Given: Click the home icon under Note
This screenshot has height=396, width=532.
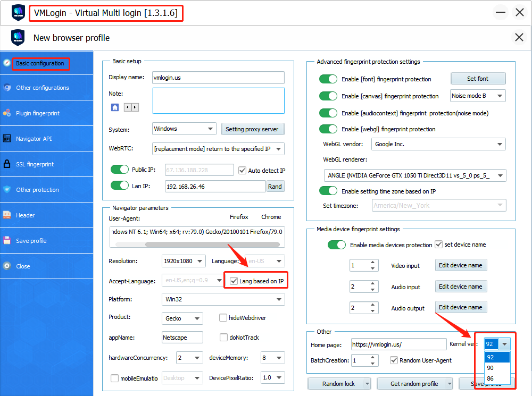Looking at the screenshot, I should [x=115, y=107].
